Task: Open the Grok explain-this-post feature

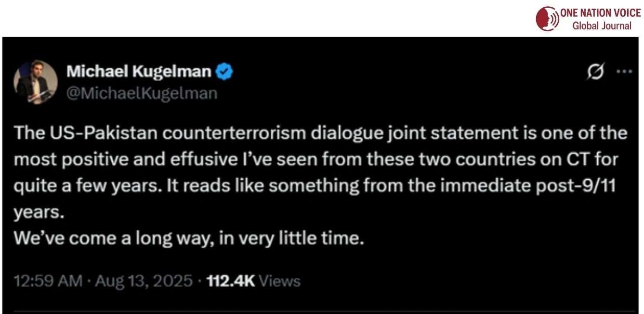Action: [595, 71]
